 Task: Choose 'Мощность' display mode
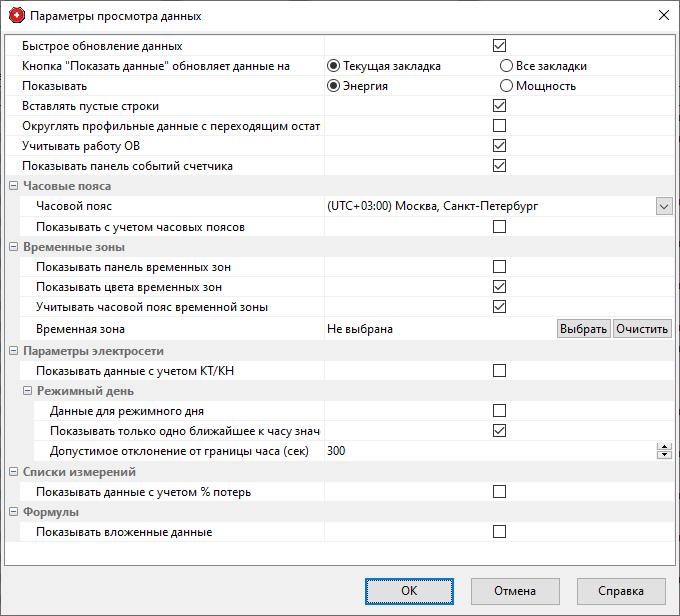tap(507, 86)
